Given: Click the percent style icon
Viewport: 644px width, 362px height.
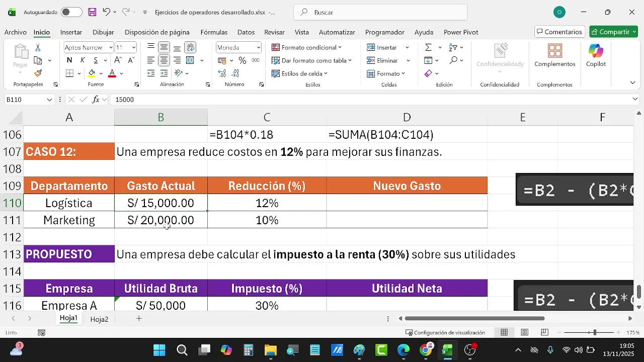Looking at the screenshot, I should (243, 60).
